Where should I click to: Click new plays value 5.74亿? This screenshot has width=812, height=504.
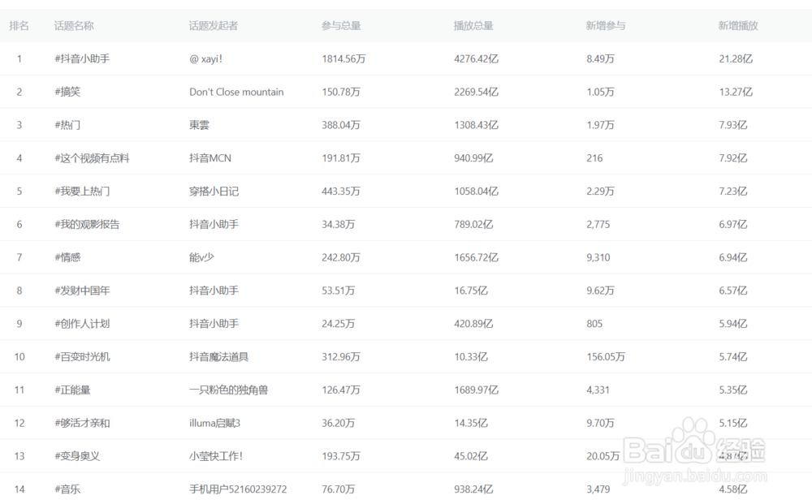click(x=733, y=357)
